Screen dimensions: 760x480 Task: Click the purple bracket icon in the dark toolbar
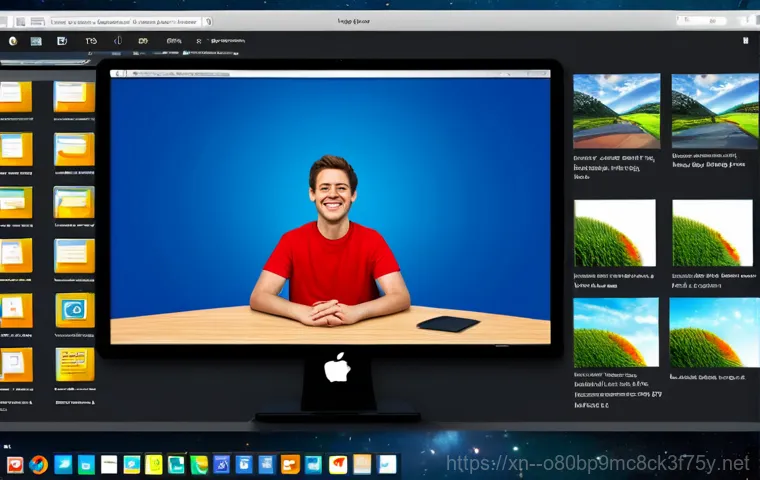tap(118, 41)
